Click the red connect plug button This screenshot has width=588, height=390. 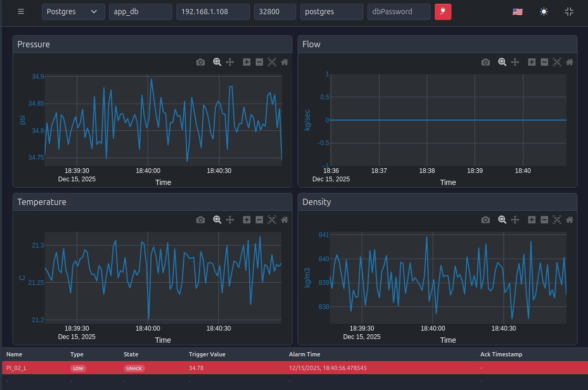coord(443,12)
